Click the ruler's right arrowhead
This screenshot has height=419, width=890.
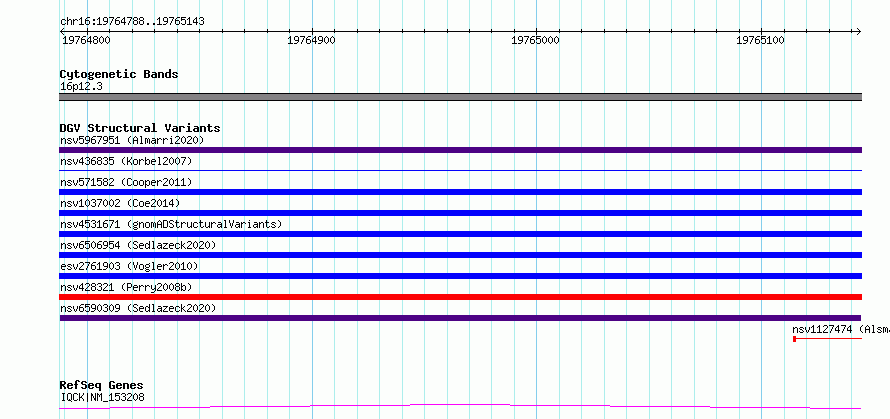point(858,31)
